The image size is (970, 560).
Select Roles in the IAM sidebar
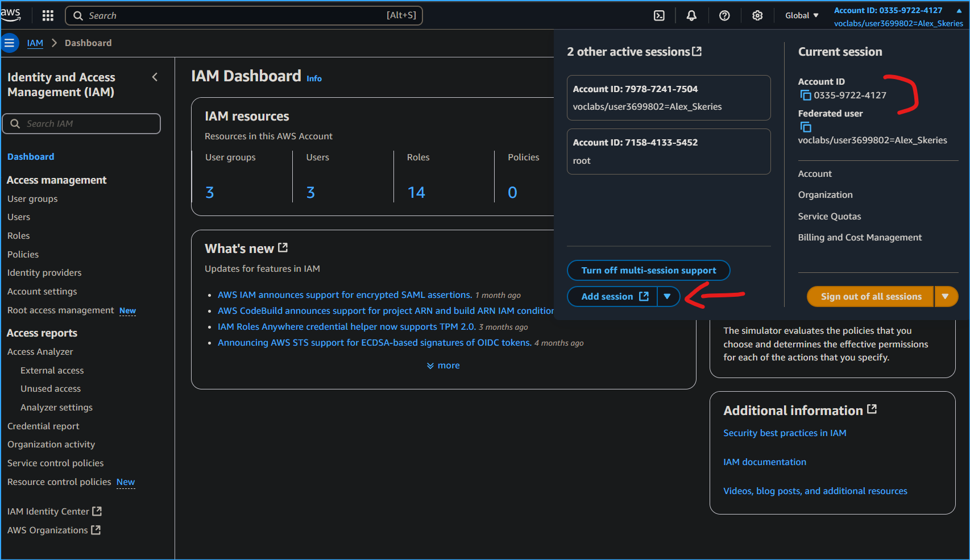(19, 235)
